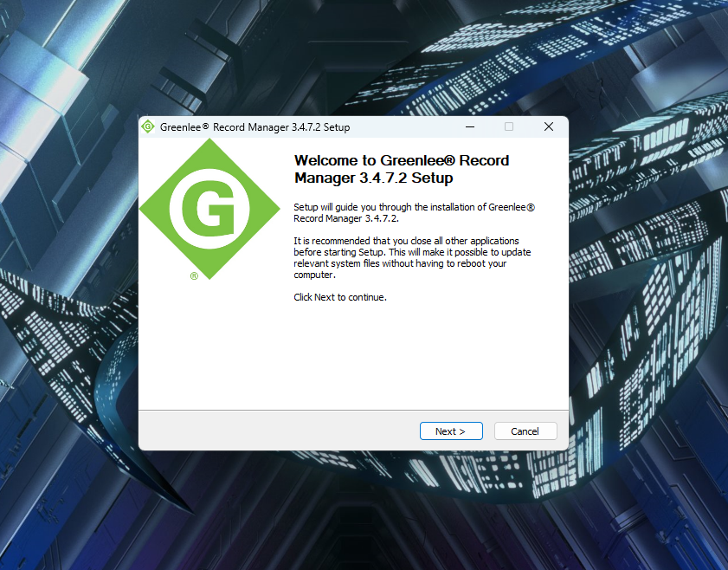
Task: Click the registered trademark symbol below the logo
Action: tap(194, 276)
